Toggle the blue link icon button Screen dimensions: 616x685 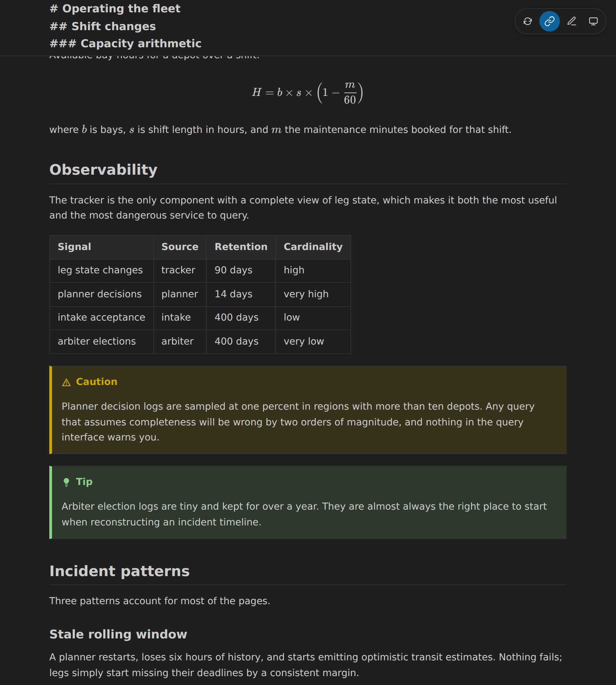(x=549, y=21)
